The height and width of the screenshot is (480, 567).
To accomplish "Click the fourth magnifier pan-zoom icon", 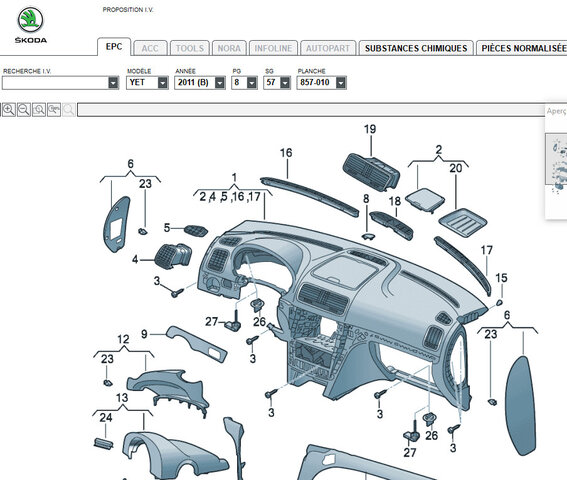I will [54, 110].
